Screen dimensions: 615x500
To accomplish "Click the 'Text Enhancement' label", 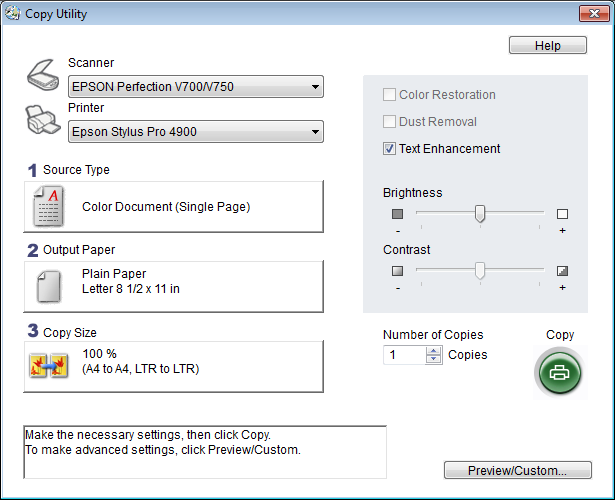I will click(449, 149).
